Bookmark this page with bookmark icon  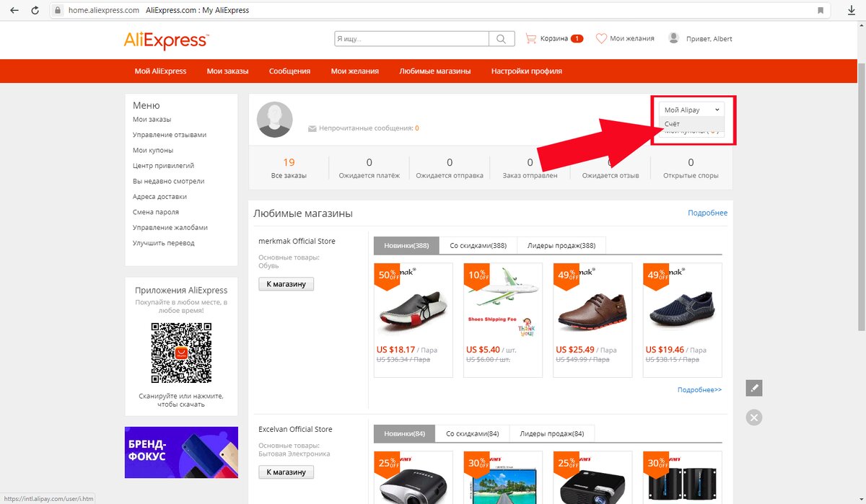point(821,11)
